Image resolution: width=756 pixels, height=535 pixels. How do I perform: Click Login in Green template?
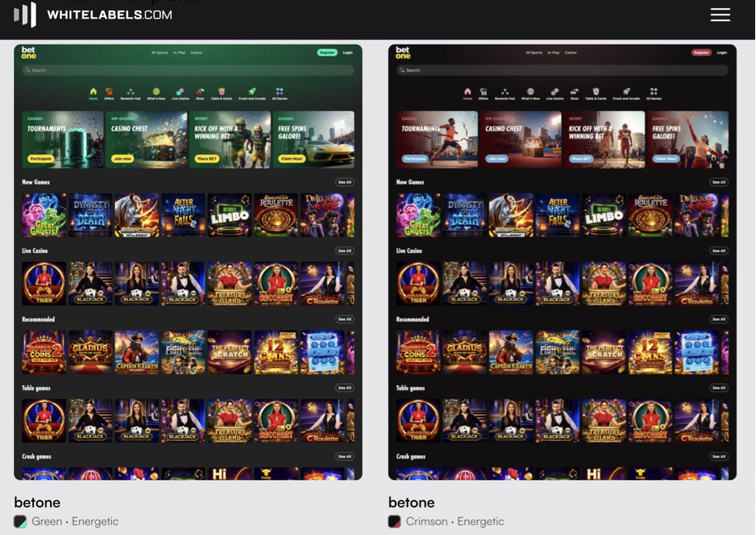coord(348,53)
